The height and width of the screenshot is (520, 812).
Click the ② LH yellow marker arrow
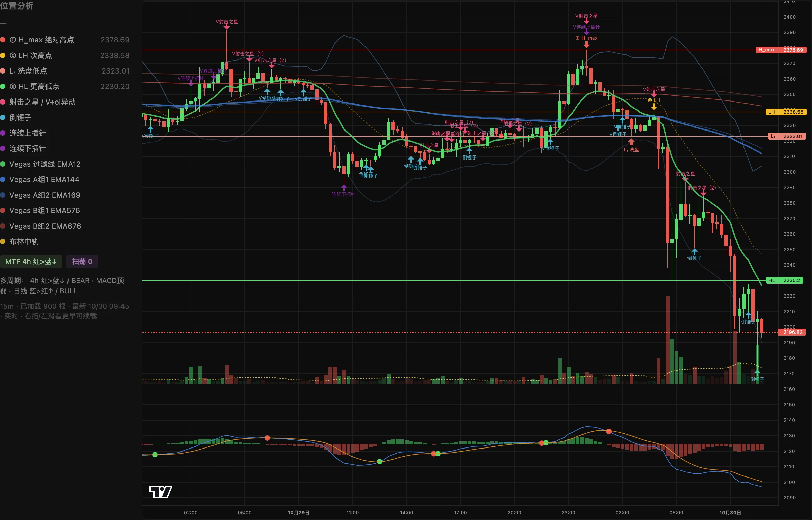coord(654,107)
